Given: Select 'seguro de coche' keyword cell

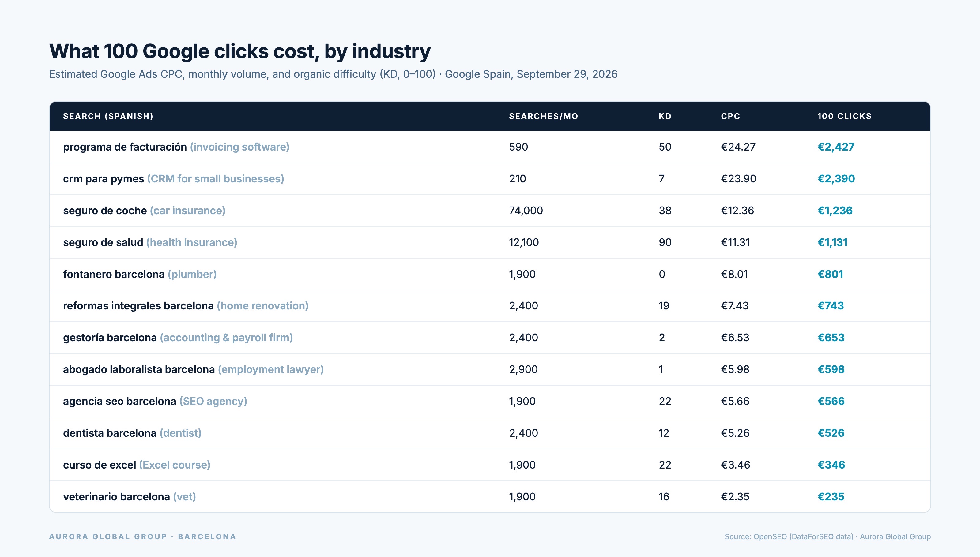Looking at the screenshot, I should [x=144, y=211].
